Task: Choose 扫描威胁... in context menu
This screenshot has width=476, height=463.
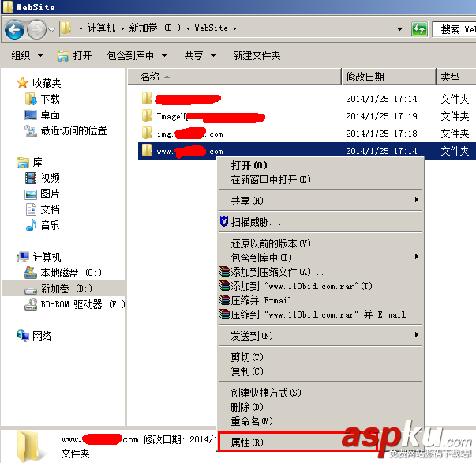Action: click(x=320, y=222)
